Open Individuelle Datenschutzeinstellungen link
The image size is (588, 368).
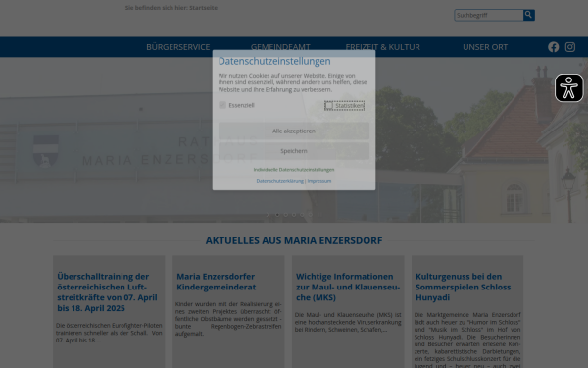(x=294, y=170)
